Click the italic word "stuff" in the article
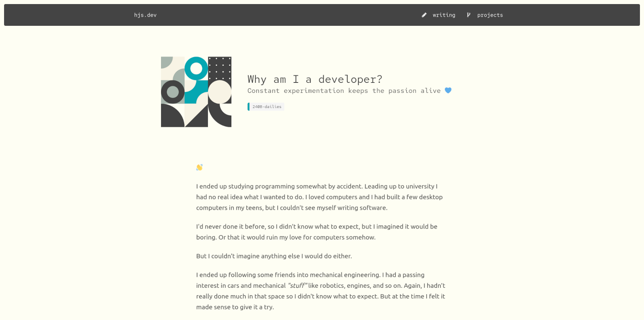 [x=297, y=286]
